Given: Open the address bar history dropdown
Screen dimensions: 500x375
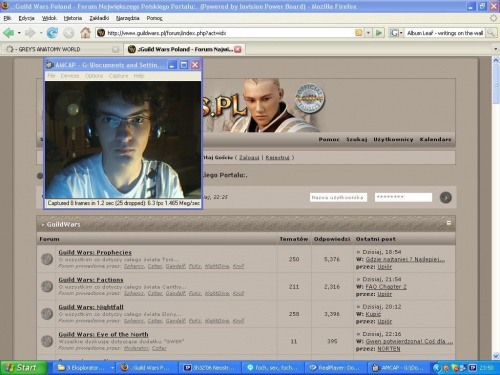Looking at the screenshot, I should tap(368, 33).
